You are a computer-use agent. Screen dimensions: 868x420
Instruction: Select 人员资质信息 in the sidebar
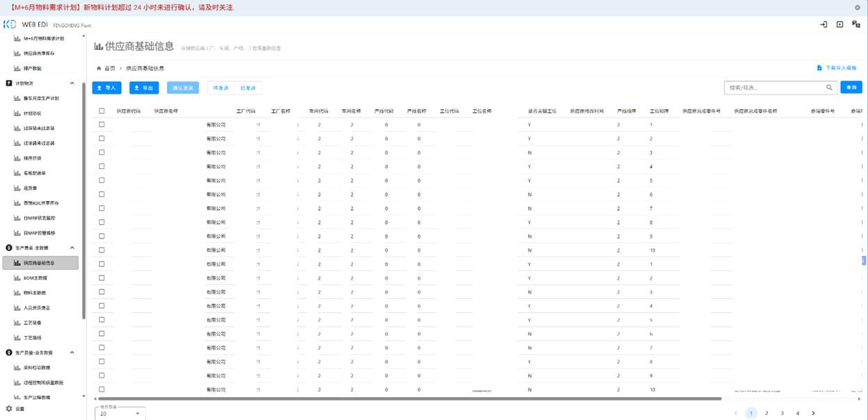coord(37,308)
